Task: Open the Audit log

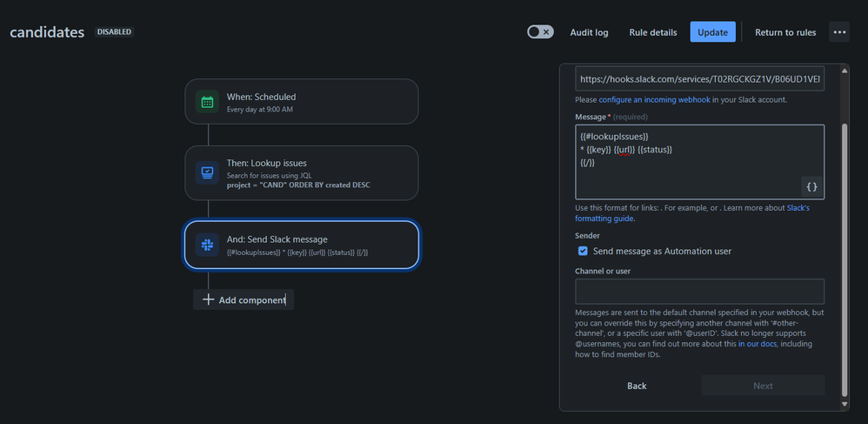Action: (x=589, y=33)
